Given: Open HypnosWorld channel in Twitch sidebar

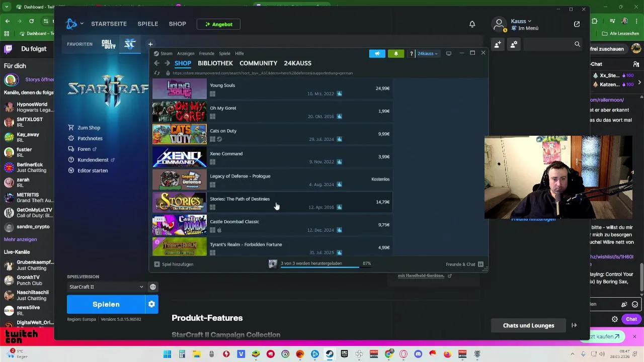Looking at the screenshot, I should pos(28,107).
